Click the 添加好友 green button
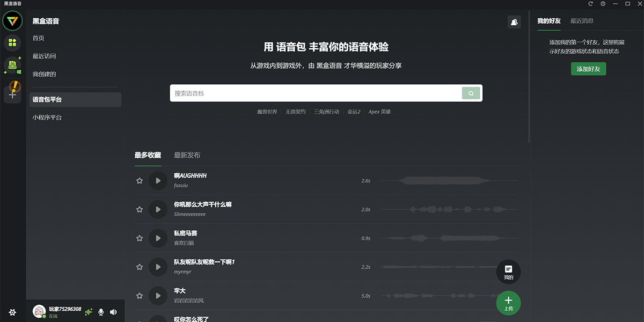The height and width of the screenshot is (322, 644). click(x=588, y=69)
